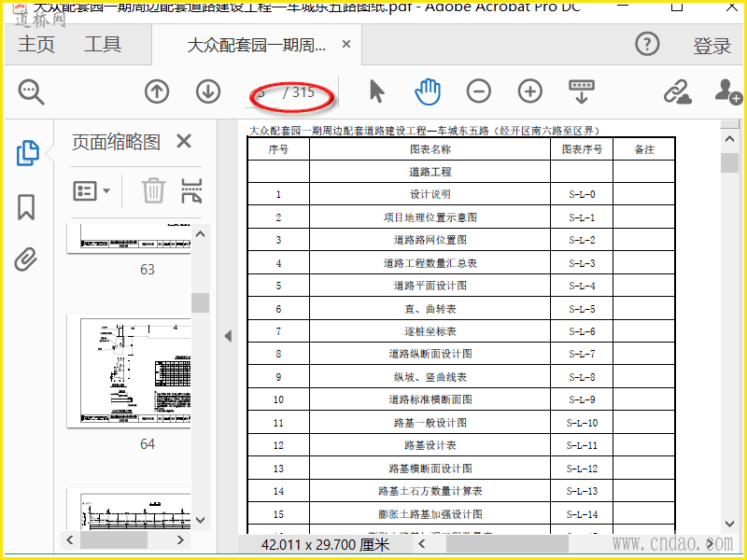Select page 64 thumbnail

pyautogui.click(x=129, y=371)
